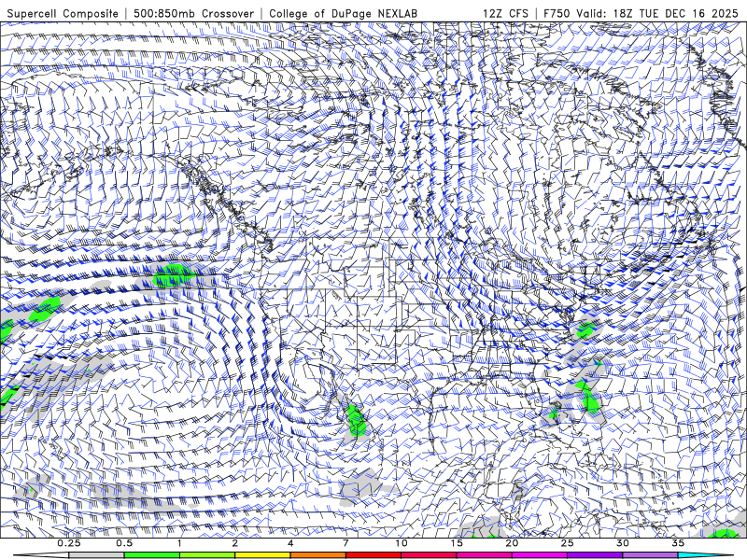Click the orange 4–7 legend swatch
The width and height of the screenshot is (747, 560).
(x=317, y=555)
